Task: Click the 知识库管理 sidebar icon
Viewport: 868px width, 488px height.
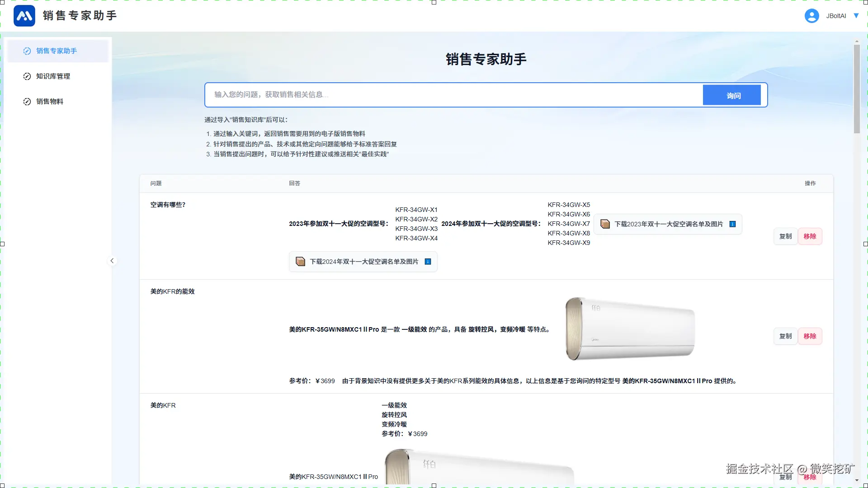Action: click(27, 76)
